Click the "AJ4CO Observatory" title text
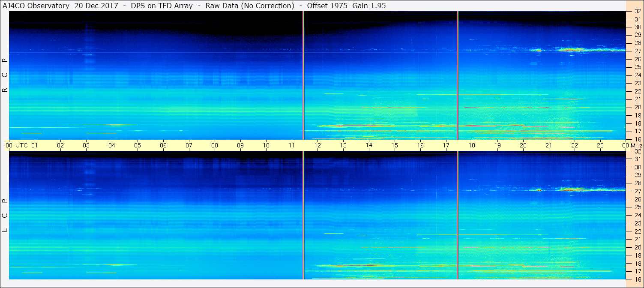 click(36, 6)
